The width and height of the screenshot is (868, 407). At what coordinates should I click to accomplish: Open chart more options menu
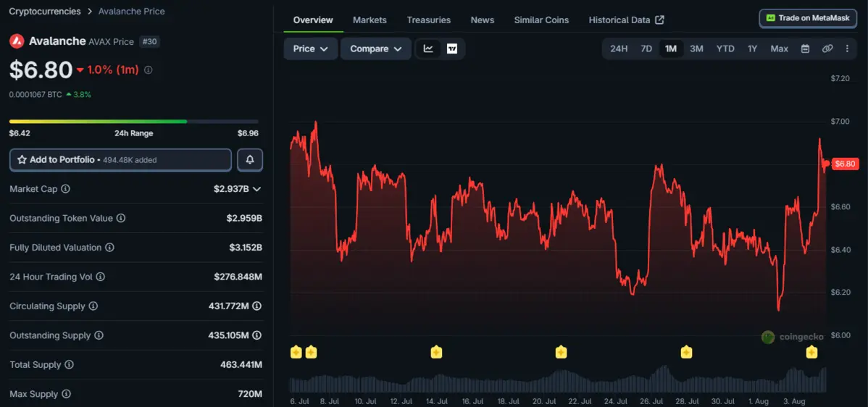click(x=847, y=49)
